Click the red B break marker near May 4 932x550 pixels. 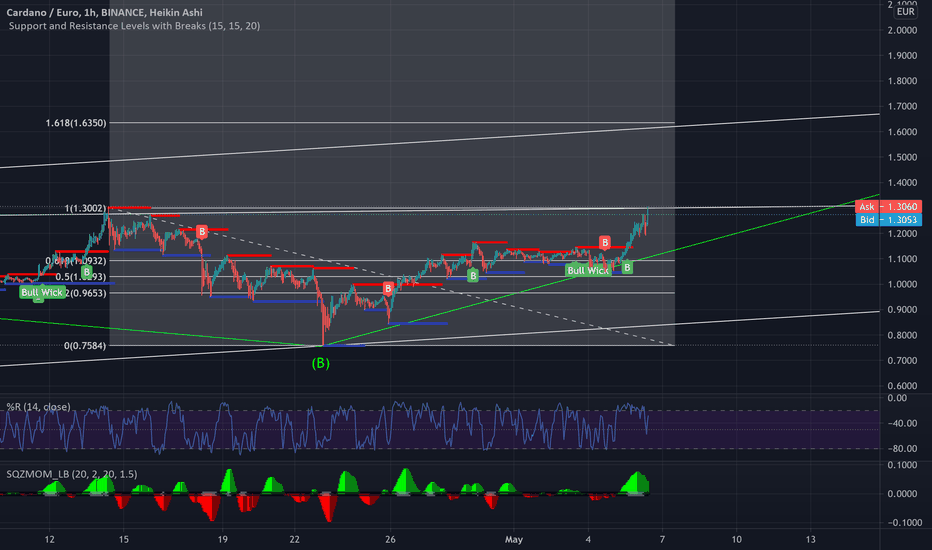604,242
